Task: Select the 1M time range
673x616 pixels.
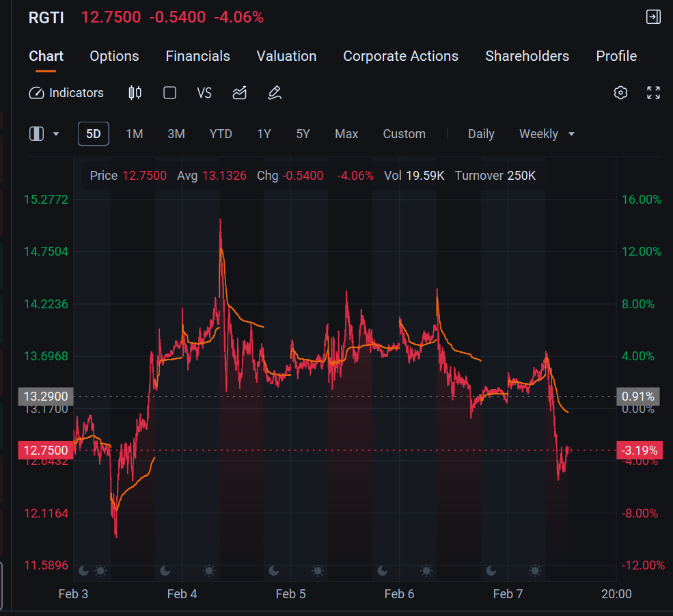Action: (x=135, y=134)
